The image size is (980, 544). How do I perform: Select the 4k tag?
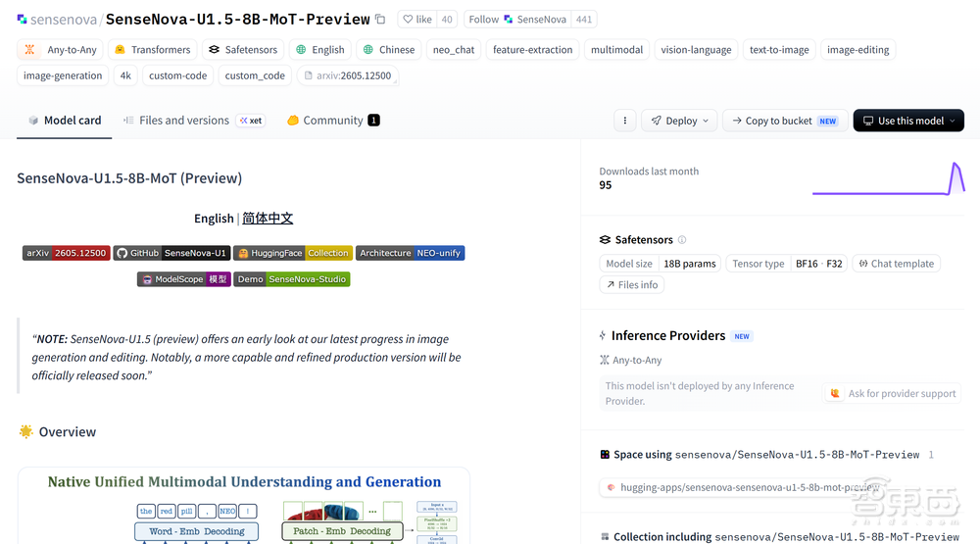pyautogui.click(x=125, y=75)
